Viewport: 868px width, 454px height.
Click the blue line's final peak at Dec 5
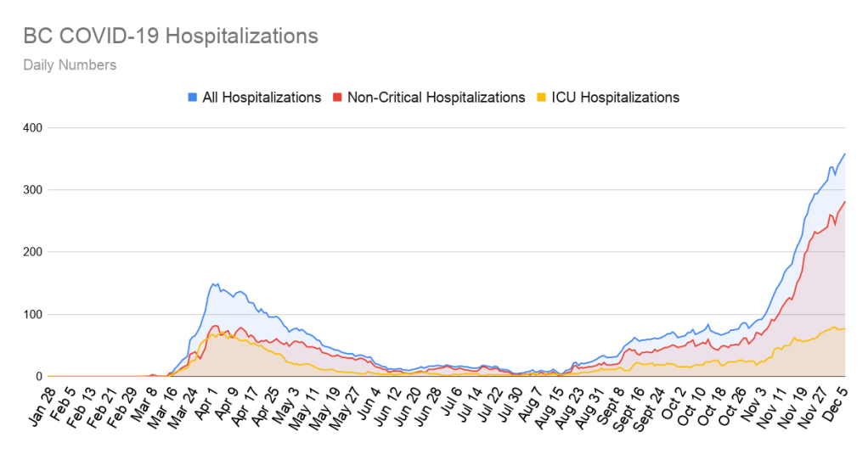coord(845,154)
